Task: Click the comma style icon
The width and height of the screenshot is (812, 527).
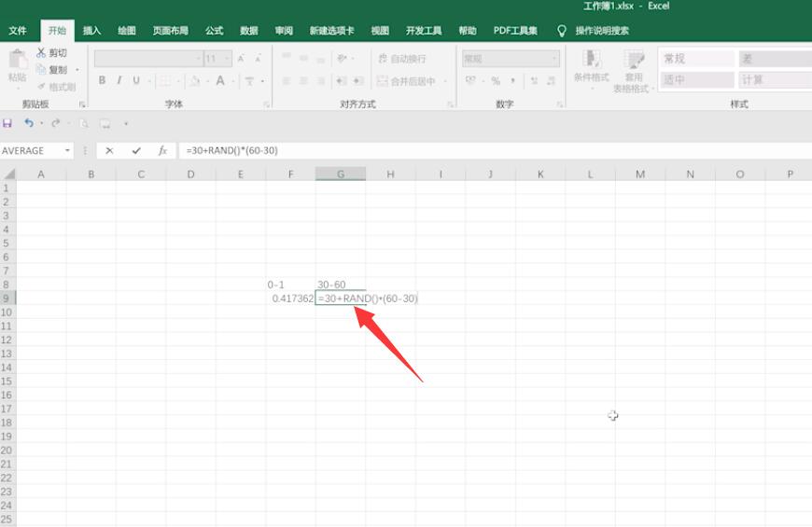Action: (513, 81)
